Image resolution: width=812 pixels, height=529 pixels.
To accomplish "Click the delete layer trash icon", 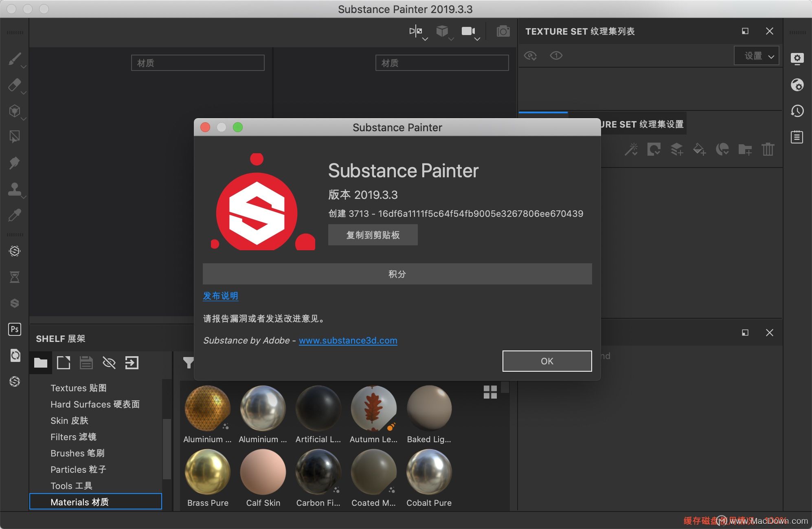I will (768, 149).
